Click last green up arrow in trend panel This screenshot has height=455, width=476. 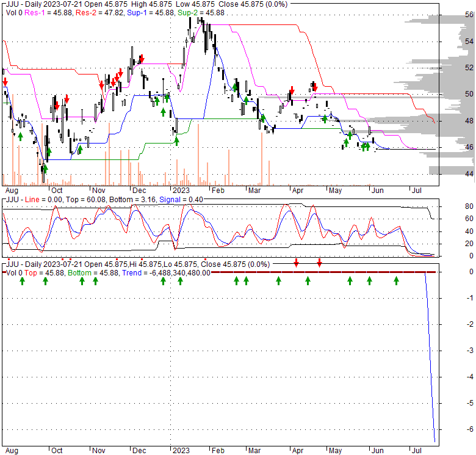(x=396, y=281)
